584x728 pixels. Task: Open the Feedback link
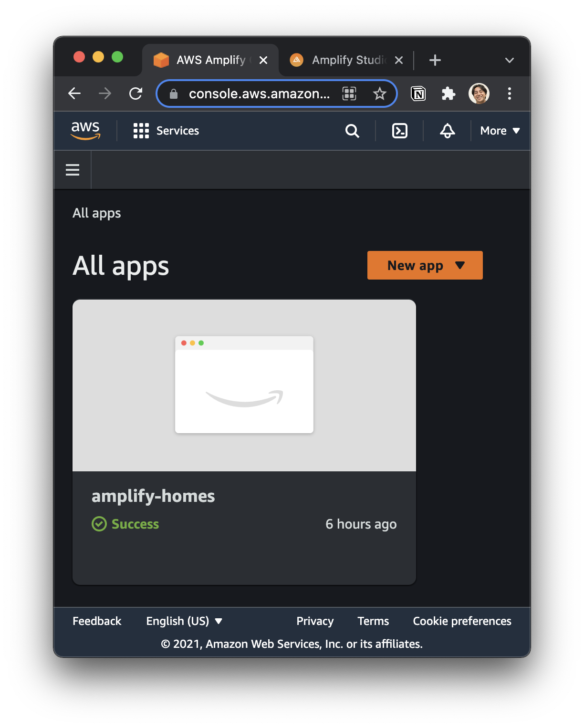click(x=96, y=621)
